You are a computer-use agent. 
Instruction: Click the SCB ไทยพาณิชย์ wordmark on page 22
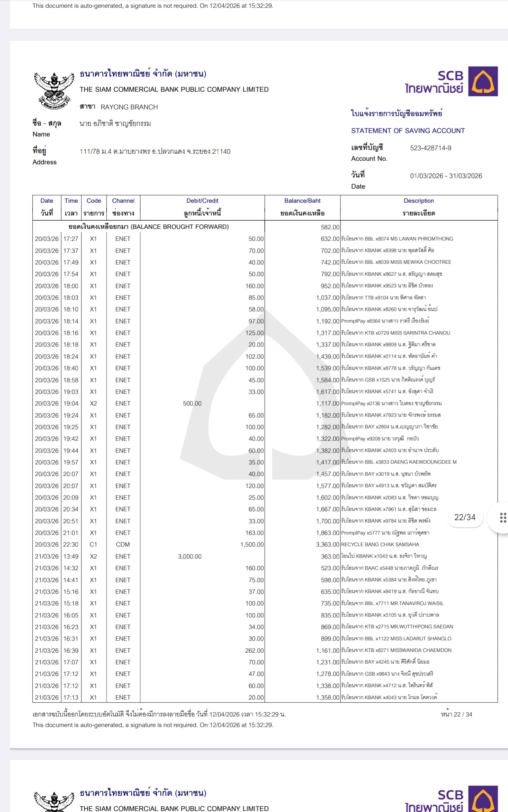pyautogui.click(x=435, y=82)
